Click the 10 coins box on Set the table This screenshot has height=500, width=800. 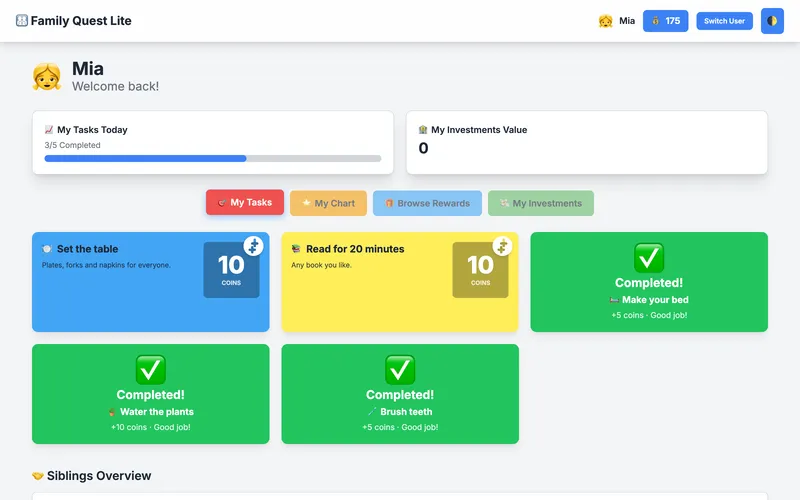231,270
